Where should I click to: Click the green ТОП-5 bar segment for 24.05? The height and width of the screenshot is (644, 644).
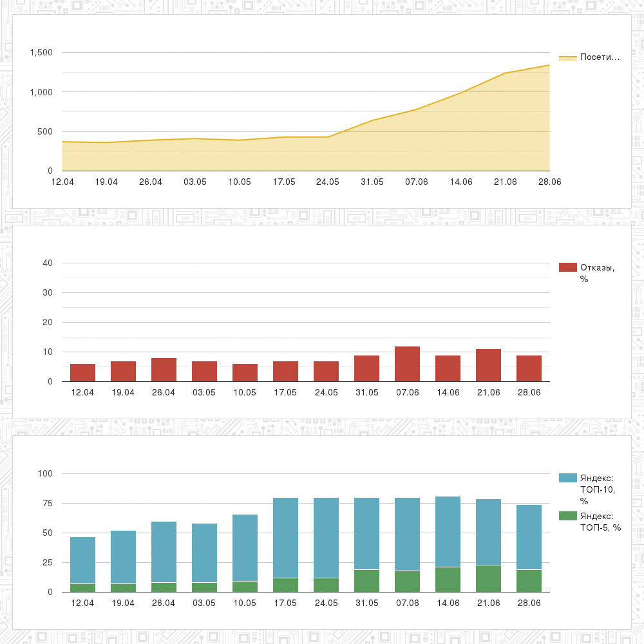click(x=326, y=585)
